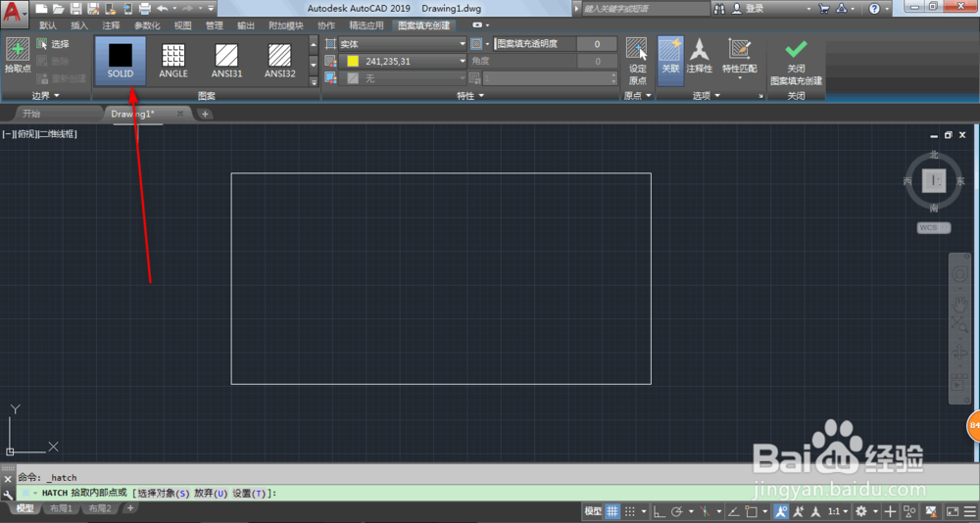Screen dimensions: 980x523
Task: Toggle ortho mode on the status bar
Action: pyautogui.click(x=659, y=511)
